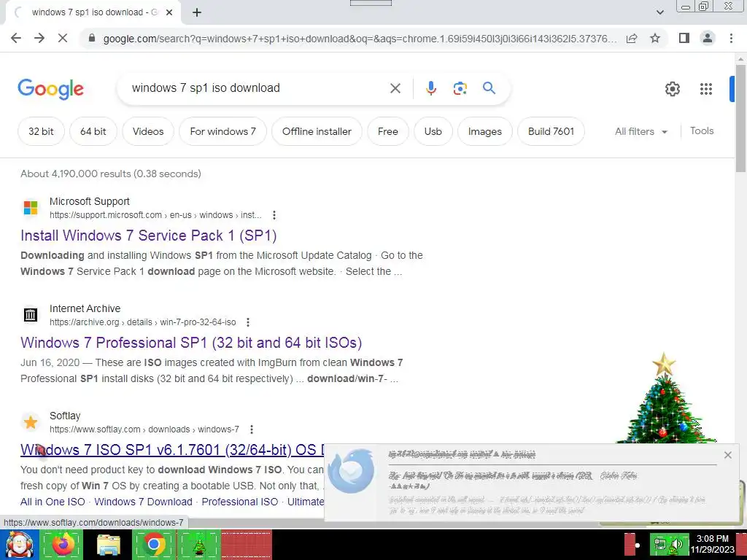The image size is (747, 560).
Task: Open the search Tools options
Action: coord(702,131)
